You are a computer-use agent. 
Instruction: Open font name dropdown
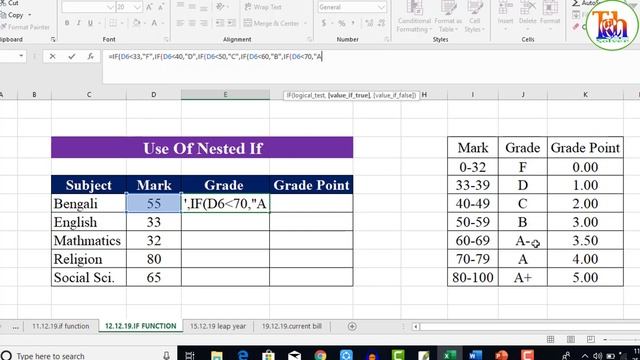pyautogui.click(x=110, y=7)
